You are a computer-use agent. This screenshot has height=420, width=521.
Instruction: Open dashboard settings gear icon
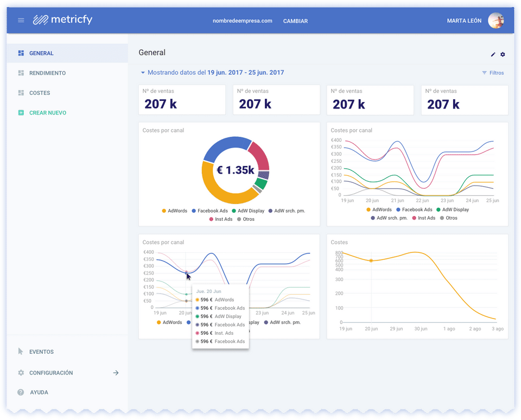503,54
